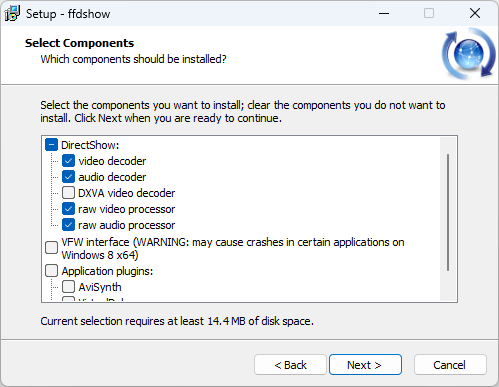Uncheck the audio decoder checkbox
Viewport: 499px width, 387px height.
68,177
